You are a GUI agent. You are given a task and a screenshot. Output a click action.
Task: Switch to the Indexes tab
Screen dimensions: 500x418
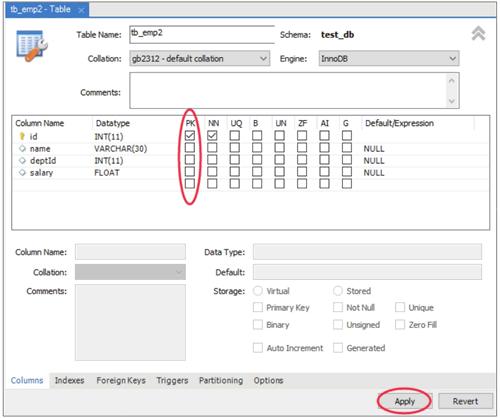[x=69, y=380]
